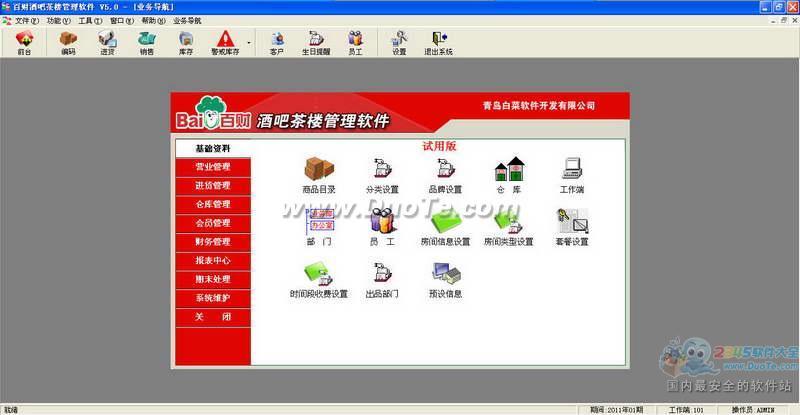Image resolution: width=800 pixels, height=415 pixels.
Task: Click the 关闭 sidebar button
Action: pyautogui.click(x=213, y=317)
